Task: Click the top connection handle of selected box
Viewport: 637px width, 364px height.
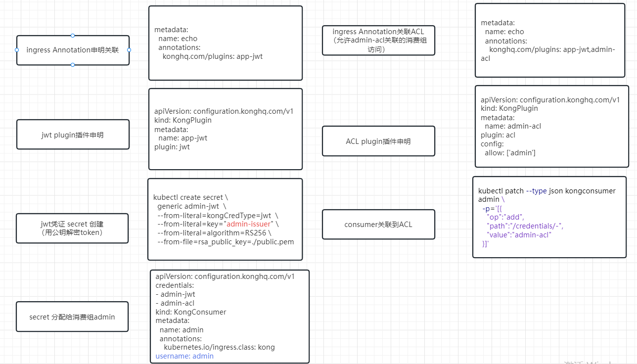Action: pyautogui.click(x=73, y=36)
